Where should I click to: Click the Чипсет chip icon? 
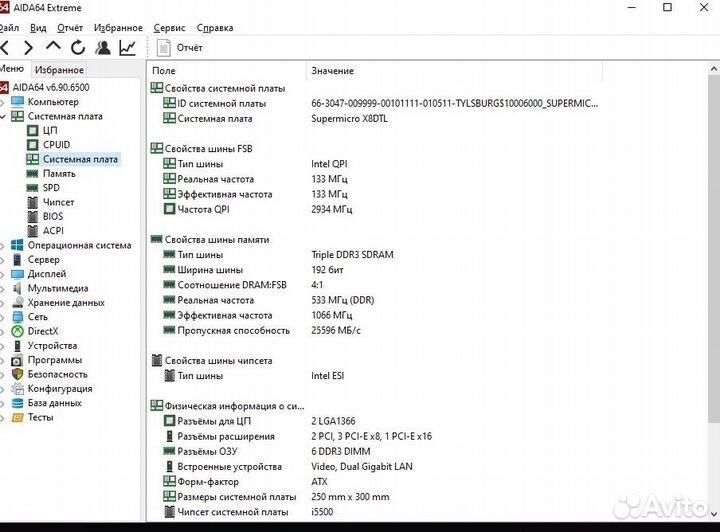click(33, 202)
